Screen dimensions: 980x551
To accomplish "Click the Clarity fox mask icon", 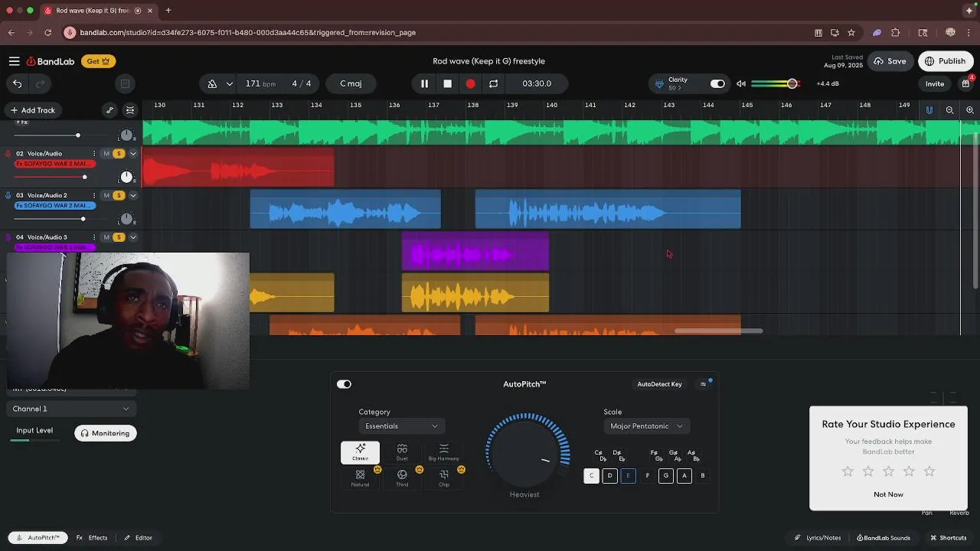I will point(659,83).
